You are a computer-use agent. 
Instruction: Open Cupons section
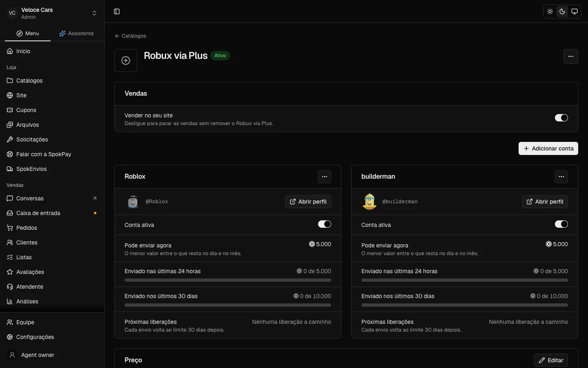52,110
